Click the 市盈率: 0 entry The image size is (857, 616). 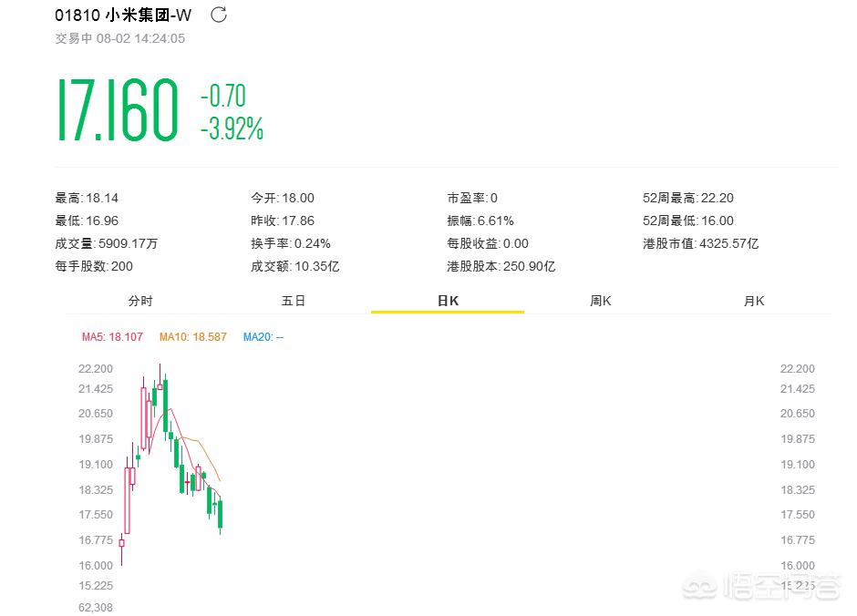click(x=472, y=199)
